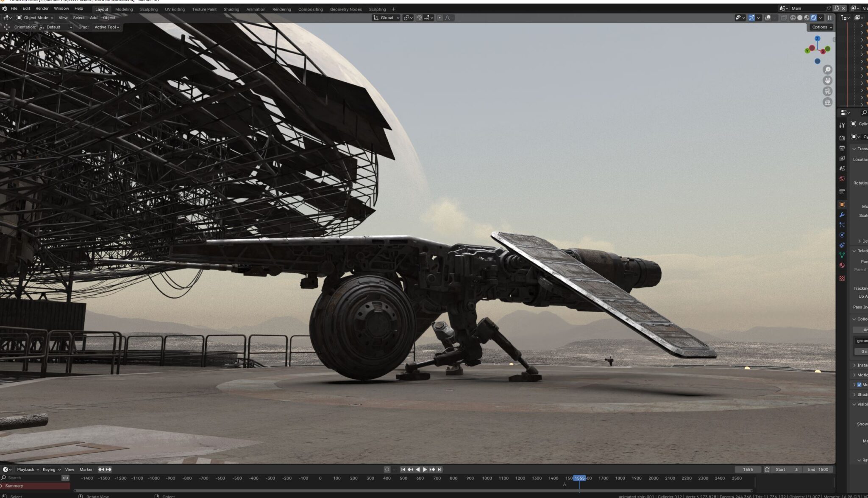Play the animation forward

click(425, 470)
